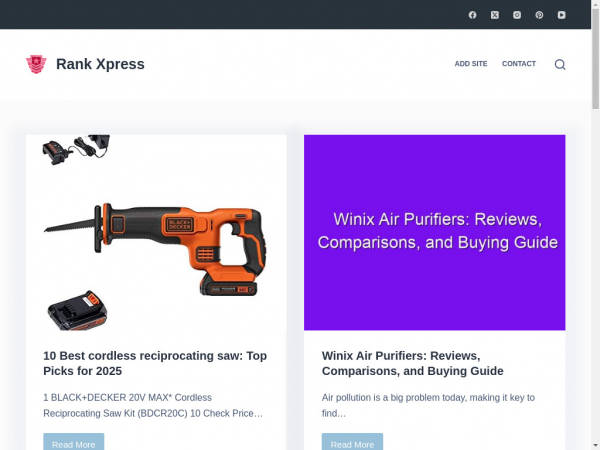The height and width of the screenshot is (450, 600).
Task: Open the search magnifier icon
Action: 560,64
